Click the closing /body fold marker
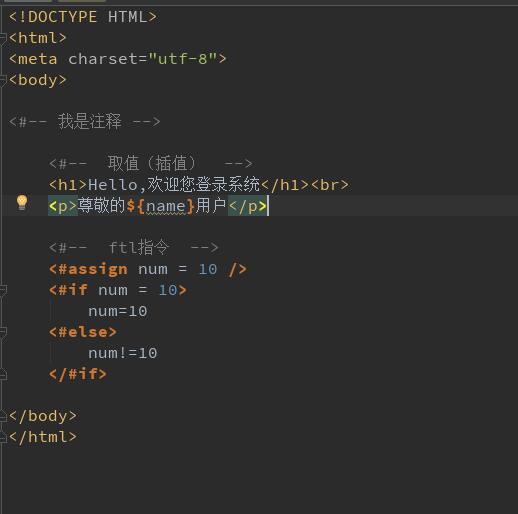Image resolution: width=518 pixels, height=514 pixels. coord(3,416)
